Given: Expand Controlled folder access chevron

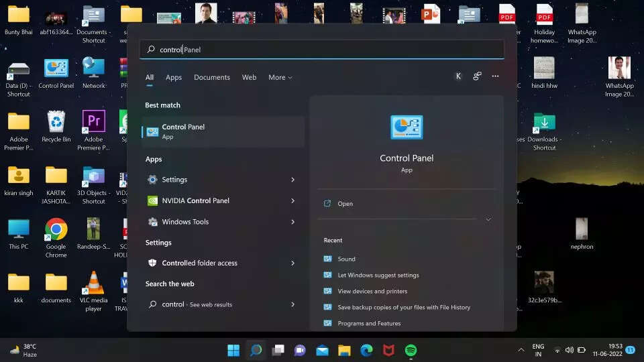Looking at the screenshot, I should (293, 263).
